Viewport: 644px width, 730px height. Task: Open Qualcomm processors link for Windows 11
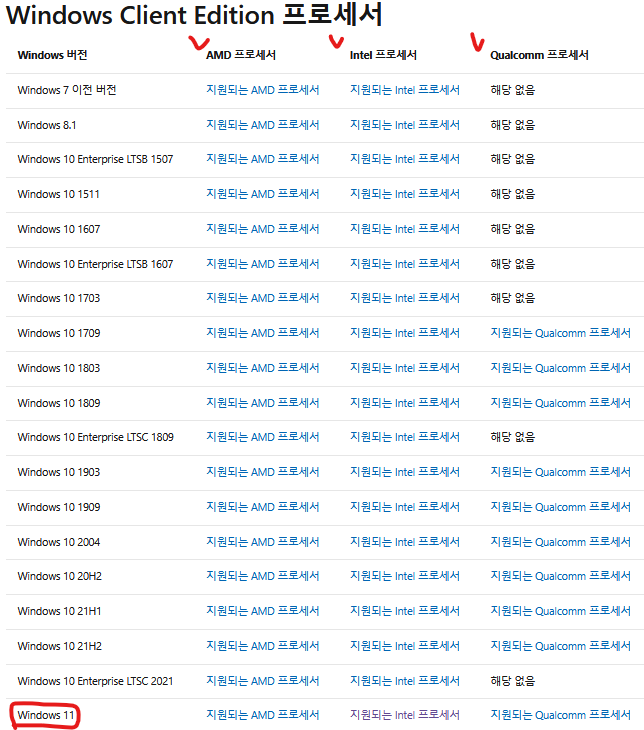pyautogui.click(x=560, y=715)
